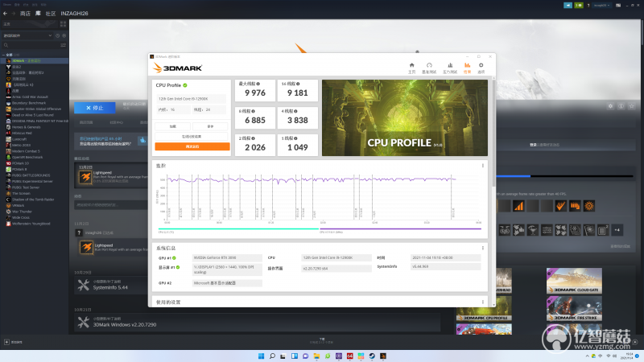Click the thumbs-up recommend icon
644x362 pixels.
(142, 140)
